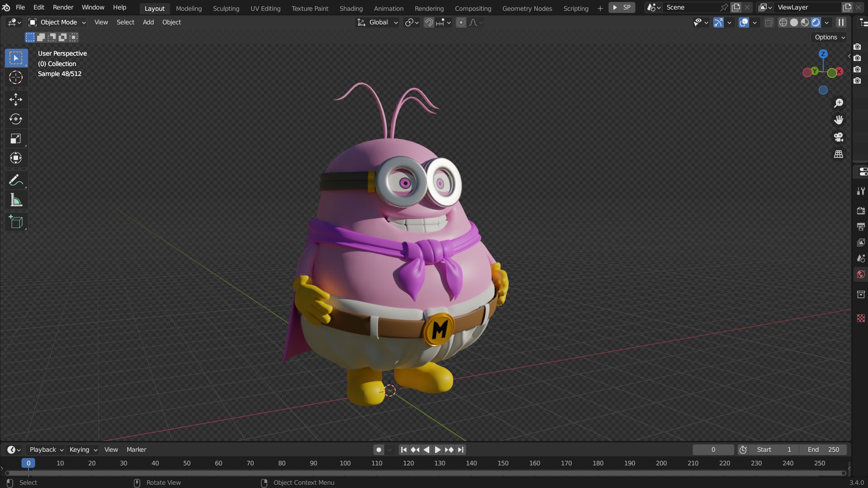
Task: Open the Add menu in viewport header
Action: (x=148, y=22)
